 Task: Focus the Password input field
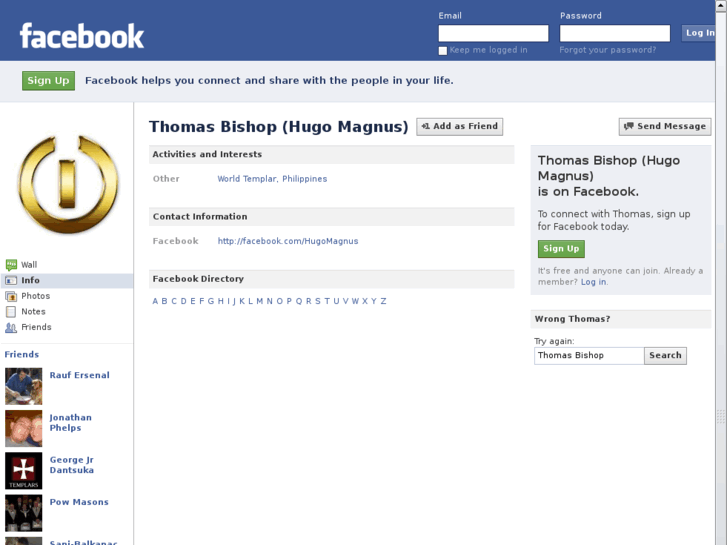[x=615, y=33]
